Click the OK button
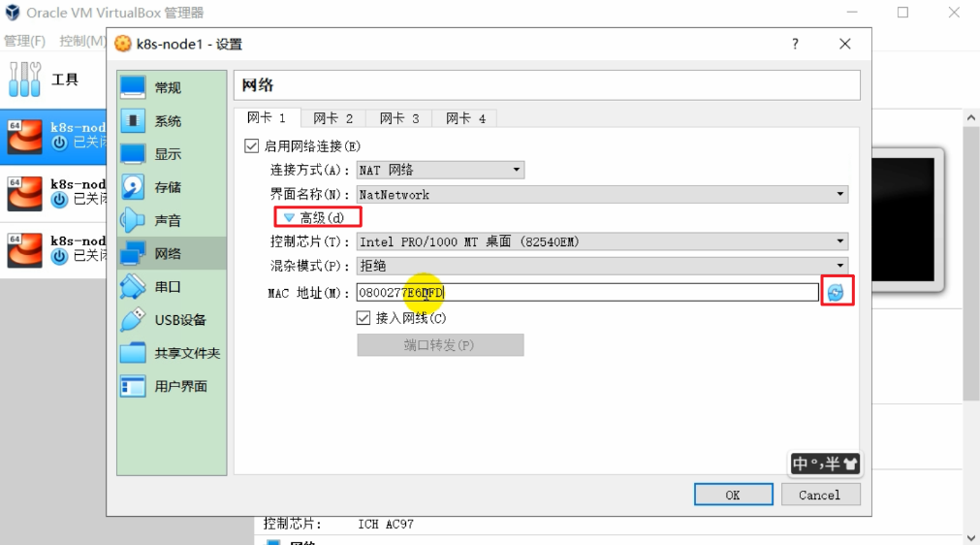Image resolution: width=980 pixels, height=545 pixels. point(733,495)
